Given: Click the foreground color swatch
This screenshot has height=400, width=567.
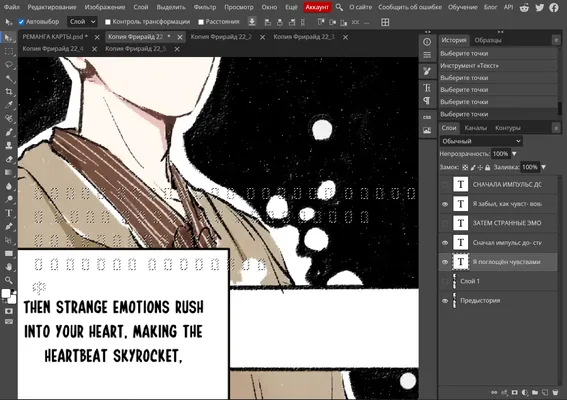Looking at the screenshot, I should pos(6,293).
